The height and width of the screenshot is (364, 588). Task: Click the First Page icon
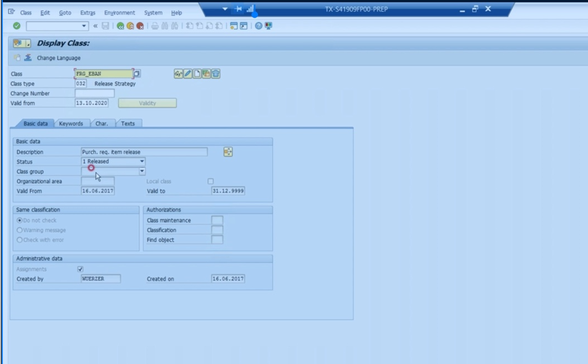[190, 26]
